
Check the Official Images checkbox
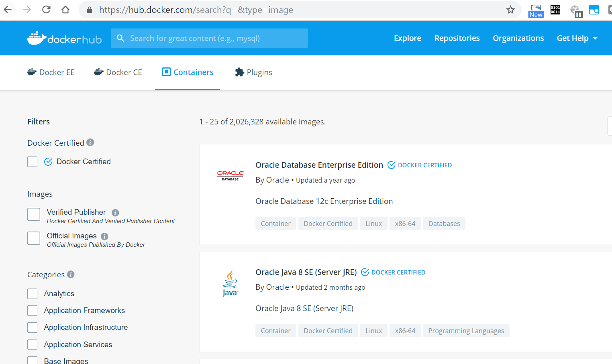pyautogui.click(x=34, y=238)
